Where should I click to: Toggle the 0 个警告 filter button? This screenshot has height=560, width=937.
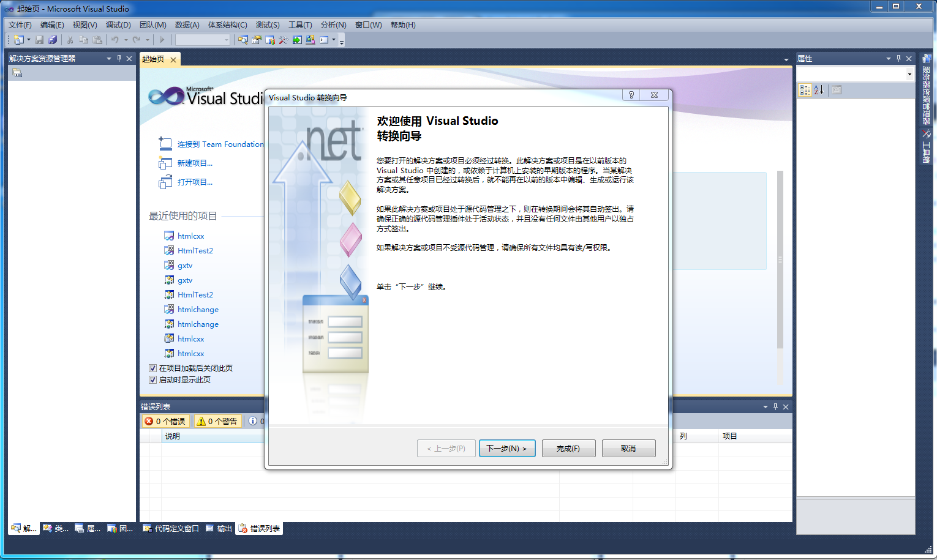[x=217, y=421]
